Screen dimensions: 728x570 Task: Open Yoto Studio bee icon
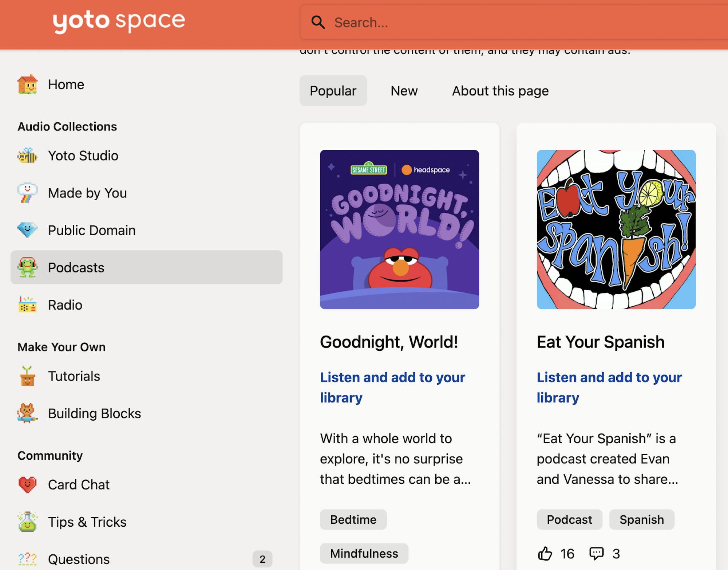point(27,156)
